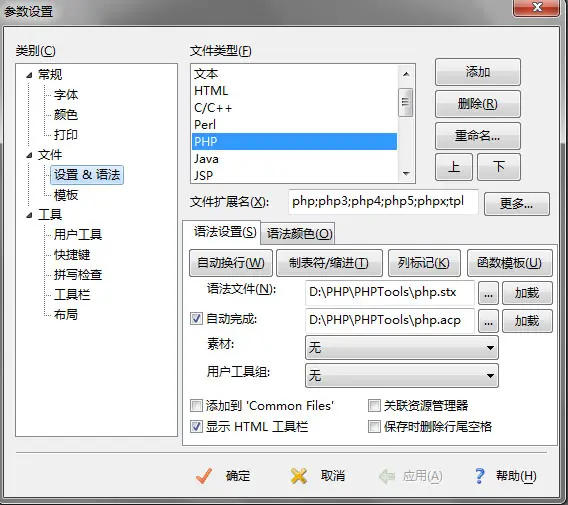The width and height of the screenshot is (568, 505).
Task: Confirm with the 确定 button
Action: [x=223, y=476]
